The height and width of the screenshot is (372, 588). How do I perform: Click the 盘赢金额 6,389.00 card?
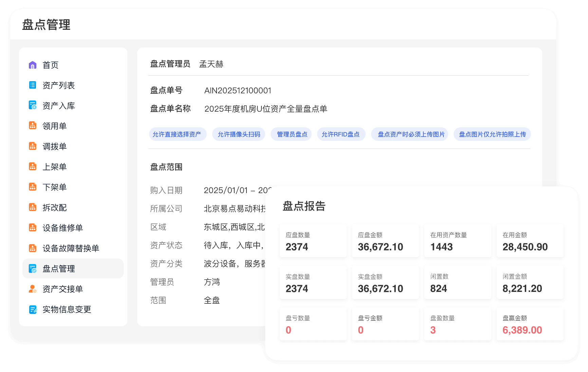point(530,324)
